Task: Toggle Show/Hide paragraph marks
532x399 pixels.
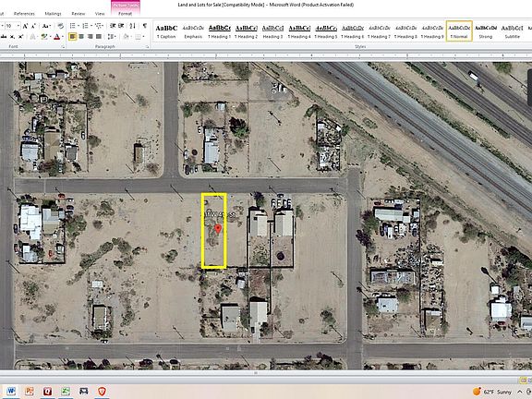Action: [x=144, y=26]
